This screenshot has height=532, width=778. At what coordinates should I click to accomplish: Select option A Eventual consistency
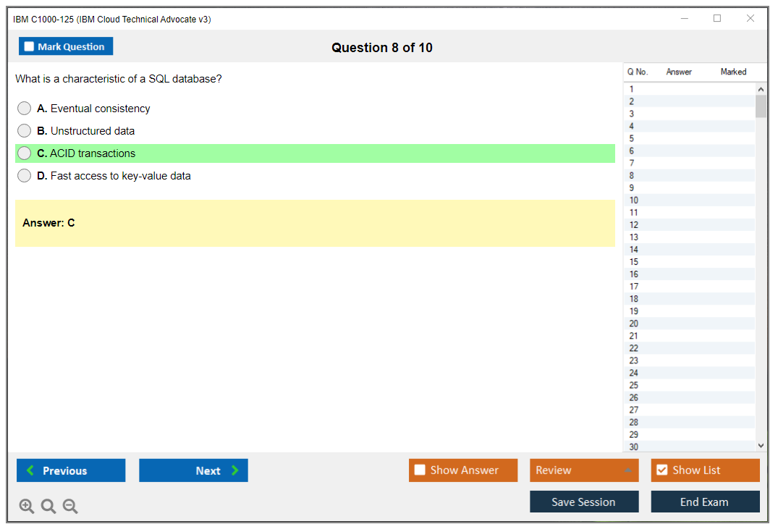point(25,109)
